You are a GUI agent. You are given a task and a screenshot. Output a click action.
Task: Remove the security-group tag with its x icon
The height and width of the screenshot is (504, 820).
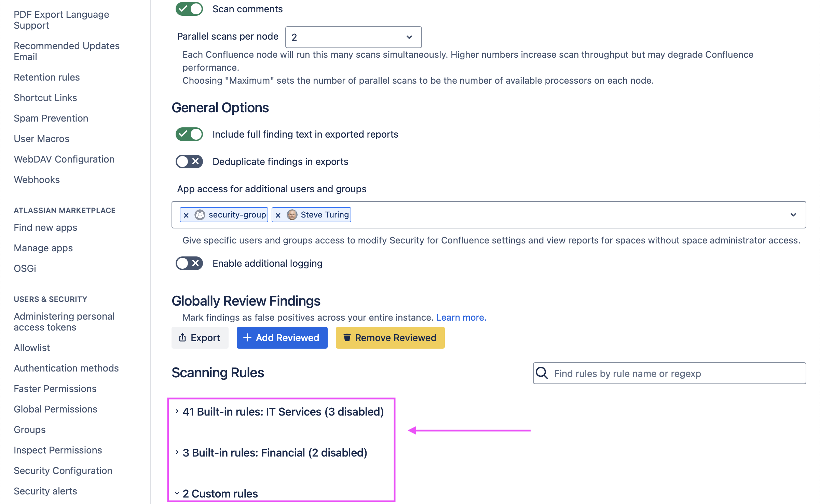click(x=186, y=215)
